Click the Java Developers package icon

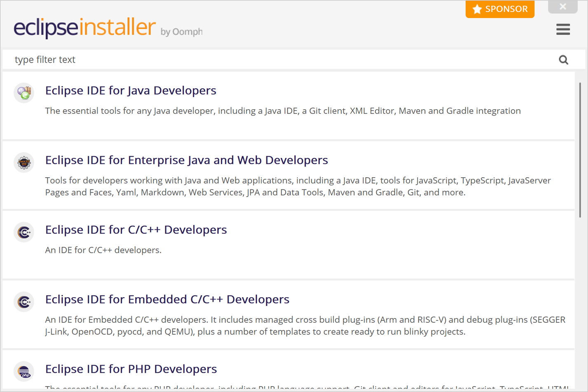24,93
